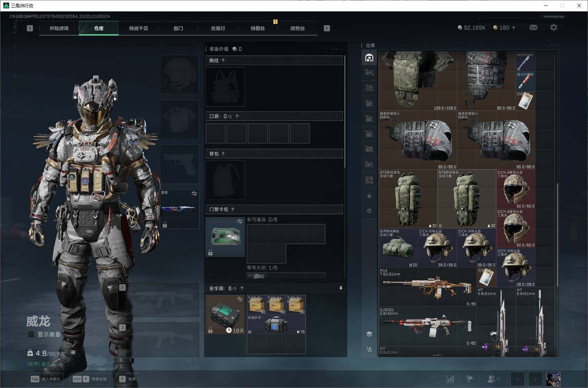Click the help icon beside 胸挂
This screenshot has width=588, height=388.
click(223, 61)
